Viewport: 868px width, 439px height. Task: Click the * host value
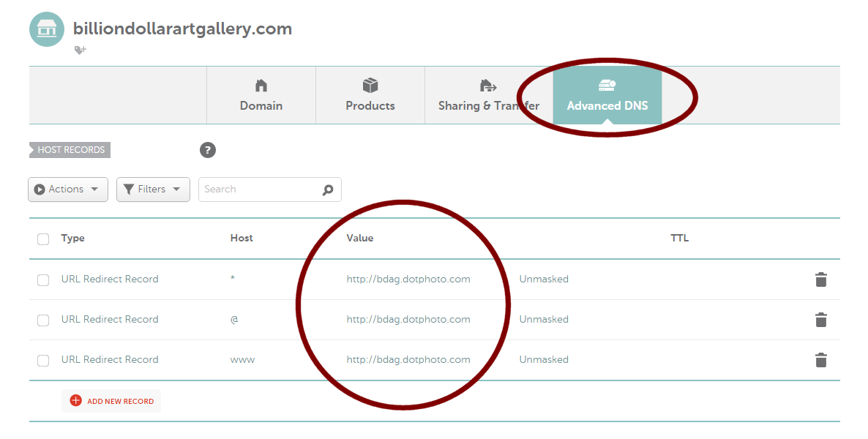click(x=233, y=279)
